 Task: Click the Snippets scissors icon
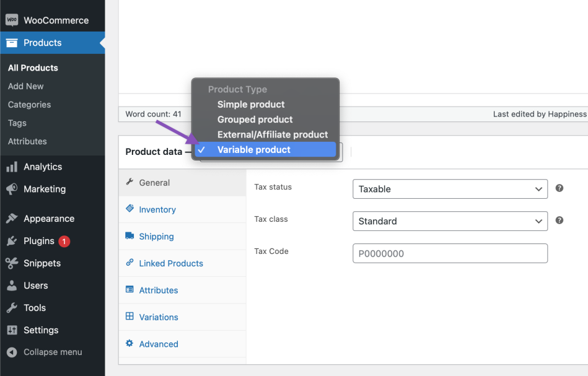[12, 263]
